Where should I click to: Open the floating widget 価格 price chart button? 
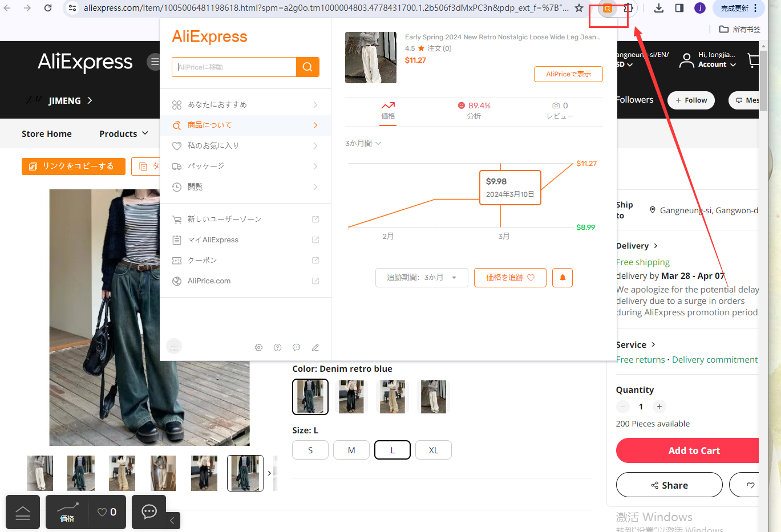(67, 512)
